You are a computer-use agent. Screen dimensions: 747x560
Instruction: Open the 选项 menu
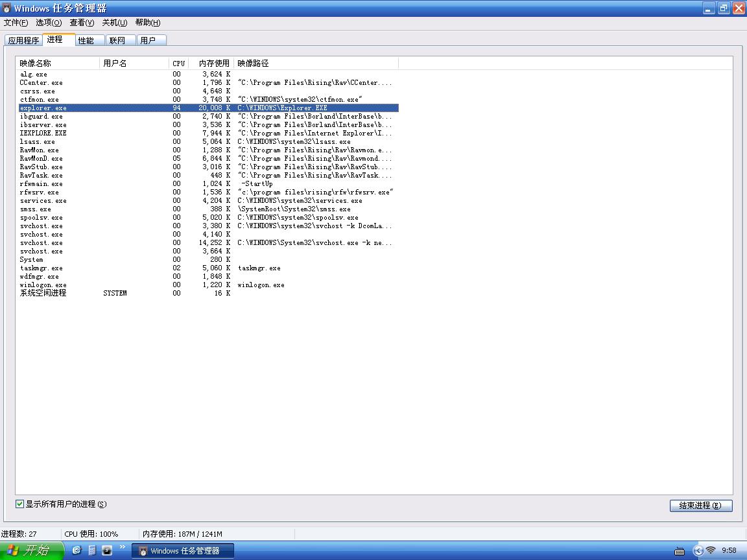[x=49, y=23]
